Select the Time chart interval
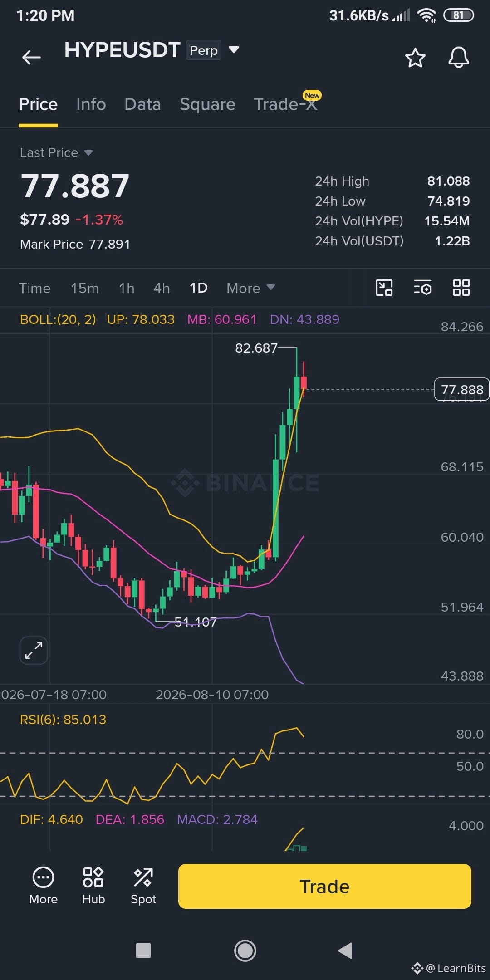This screenshot has height=980, width=490. pos(35,288)
